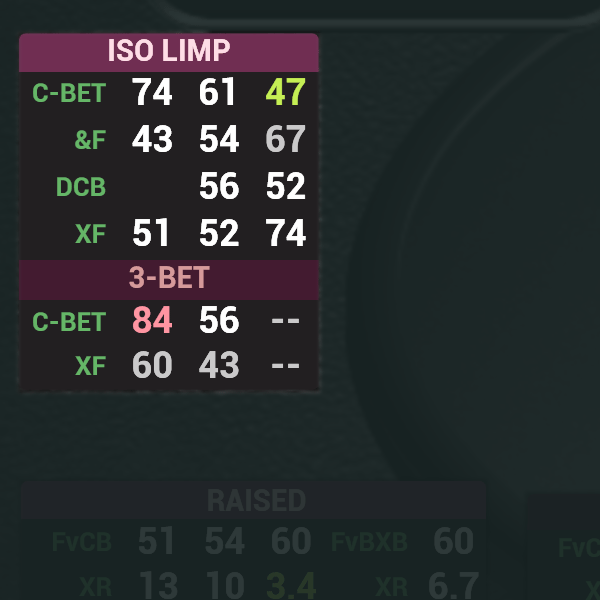Select the FvCB label in RAISED panel

(x=82, y=542)
